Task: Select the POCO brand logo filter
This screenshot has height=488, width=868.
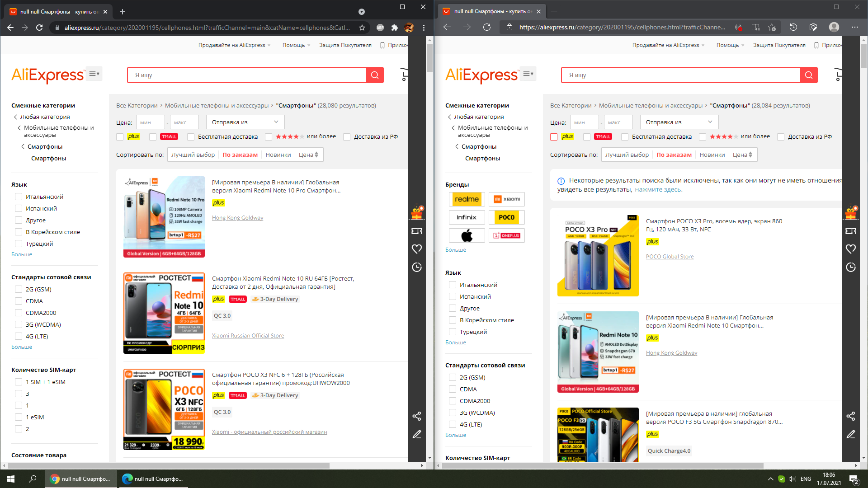Action: coord(506,217)
